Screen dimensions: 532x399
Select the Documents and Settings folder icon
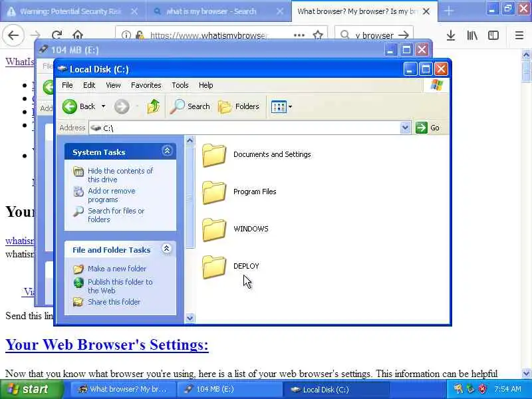pyautogui.click(x=214, y=155)
